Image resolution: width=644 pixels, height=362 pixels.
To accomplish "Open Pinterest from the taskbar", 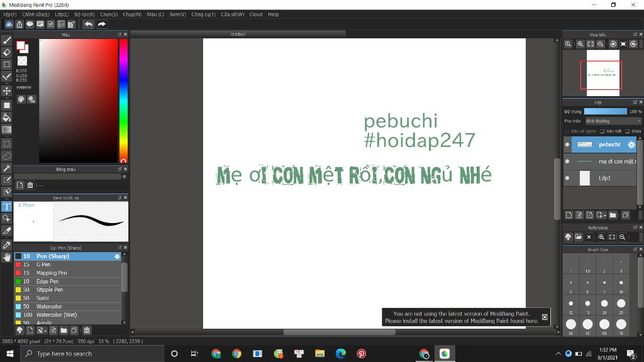I will [361, 354].
